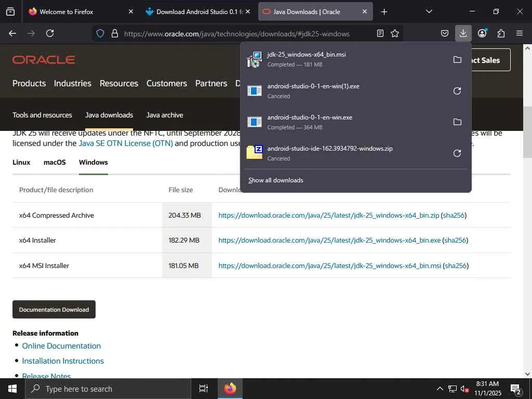This screenshot has width=532, height=399.
Task: Open the Resources menu
Action: [119, 83]
